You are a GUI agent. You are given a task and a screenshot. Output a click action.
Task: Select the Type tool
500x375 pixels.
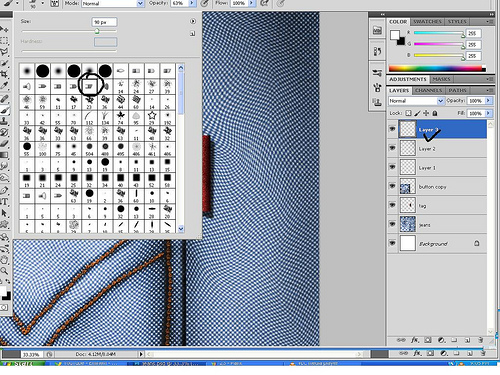coord(4,202)
